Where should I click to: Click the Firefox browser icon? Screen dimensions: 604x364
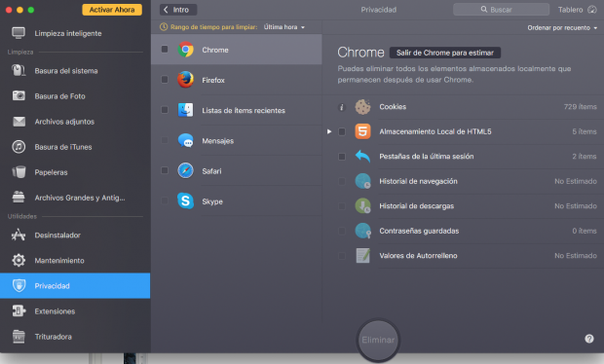click(x=185, y=80)
